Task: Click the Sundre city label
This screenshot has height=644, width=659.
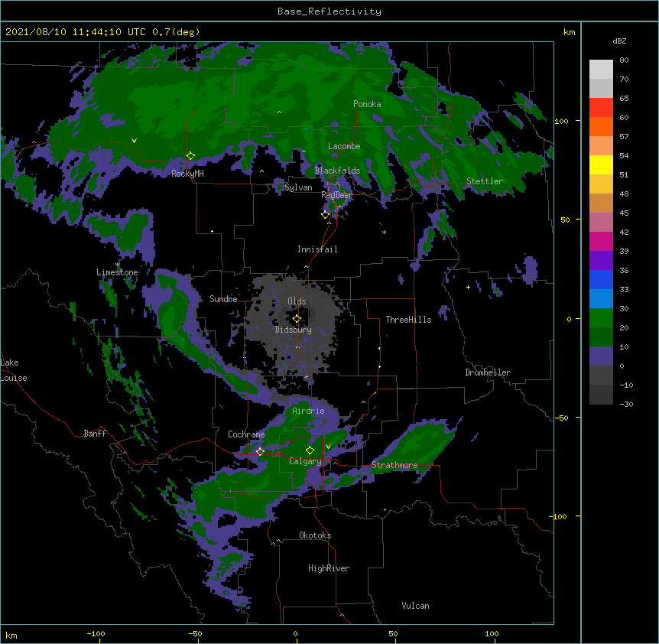Action: tap(223, 299)
